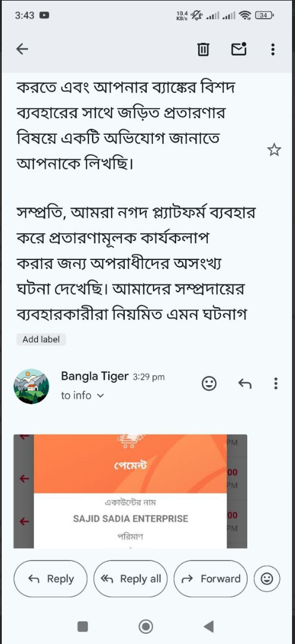Tap the Forward button
The width and height of the screenshot is (295, 644).
pos(211,578)
